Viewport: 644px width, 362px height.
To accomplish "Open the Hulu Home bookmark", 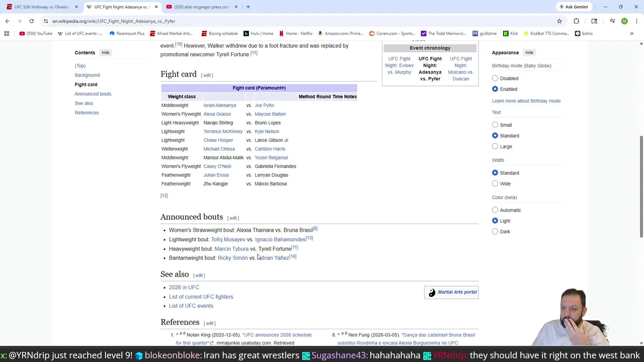I will [x=258, y=34].
